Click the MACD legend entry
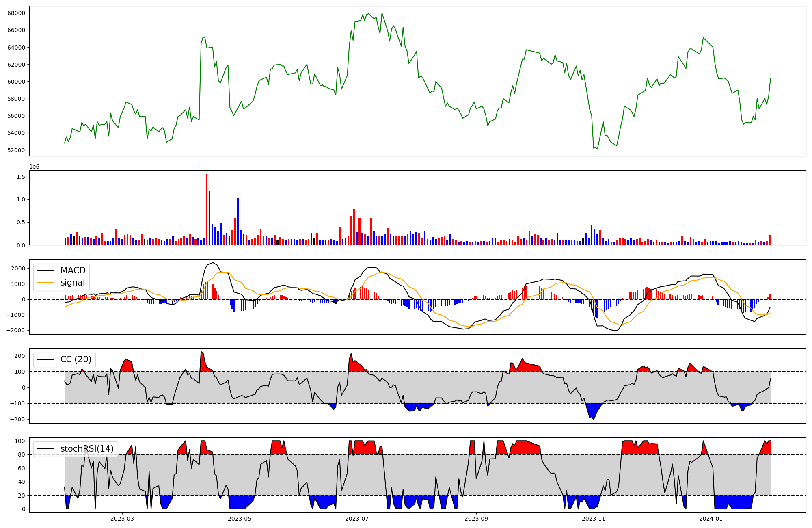 pos(73,270)
